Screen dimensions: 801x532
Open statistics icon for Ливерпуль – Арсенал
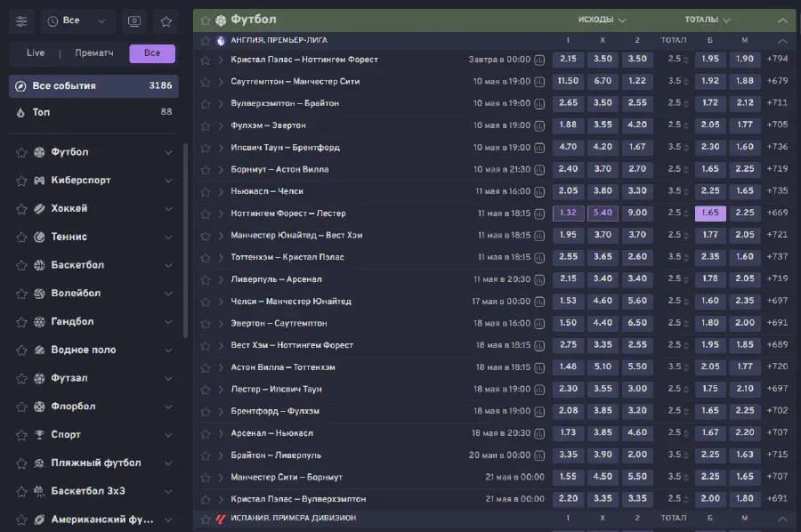539,279
